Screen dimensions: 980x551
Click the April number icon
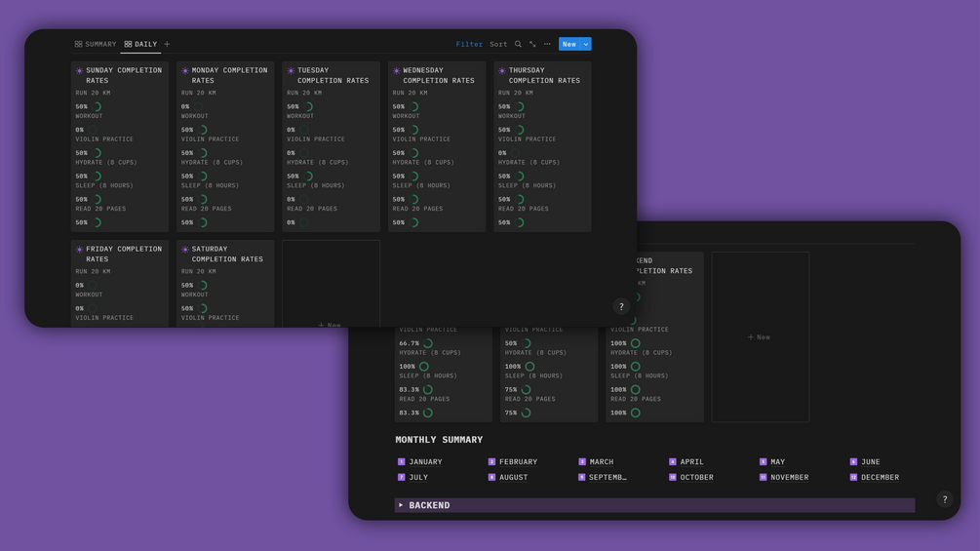[673, 461]
